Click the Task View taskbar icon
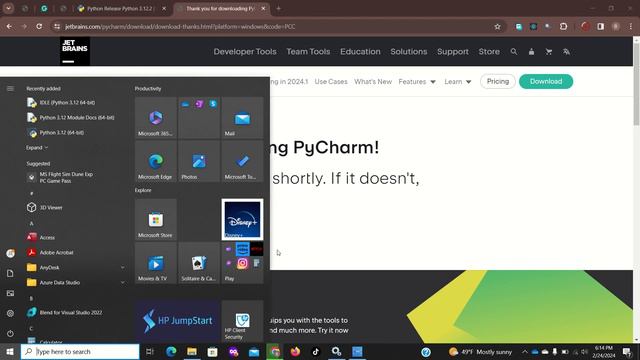The height and width of the screenshot is (360, 640). click(149, 351)
